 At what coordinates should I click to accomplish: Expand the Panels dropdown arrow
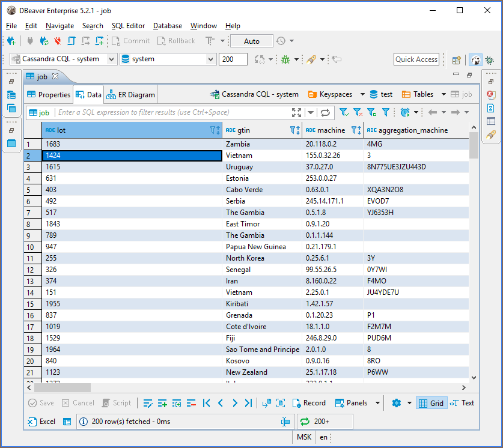pyautogui.click(x=378, y=403)
